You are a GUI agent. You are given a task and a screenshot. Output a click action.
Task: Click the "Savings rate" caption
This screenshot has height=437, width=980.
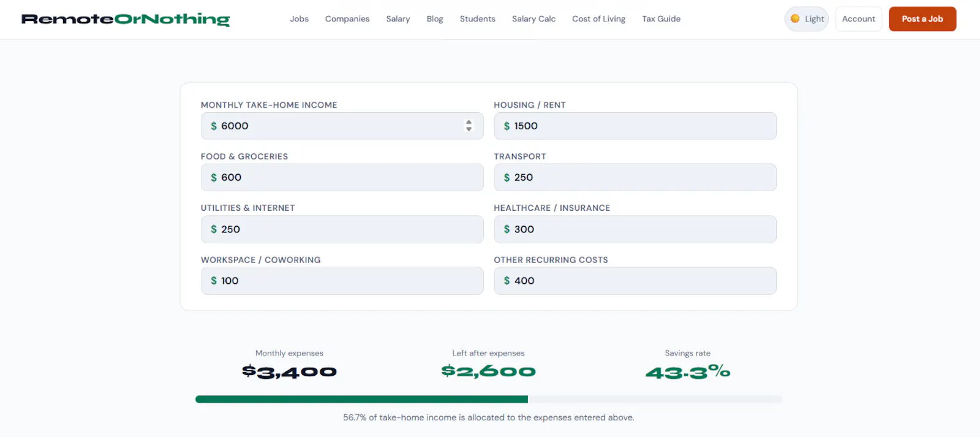(688, 353)
